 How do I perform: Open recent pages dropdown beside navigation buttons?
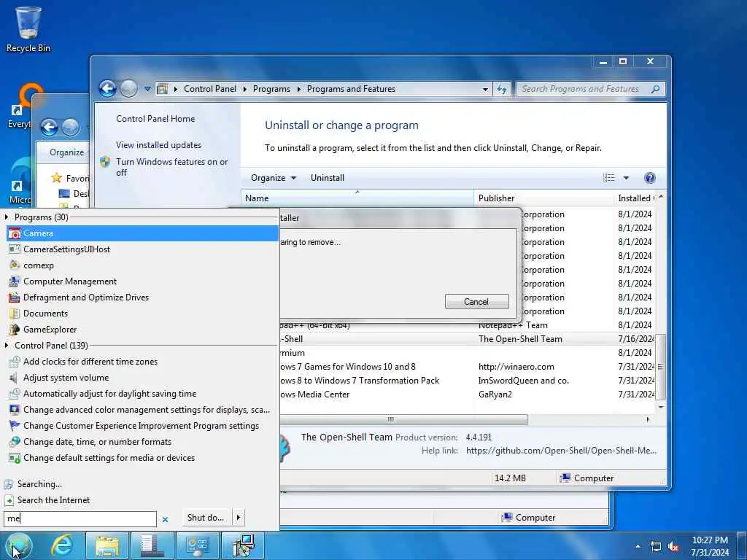click(147, 89)
